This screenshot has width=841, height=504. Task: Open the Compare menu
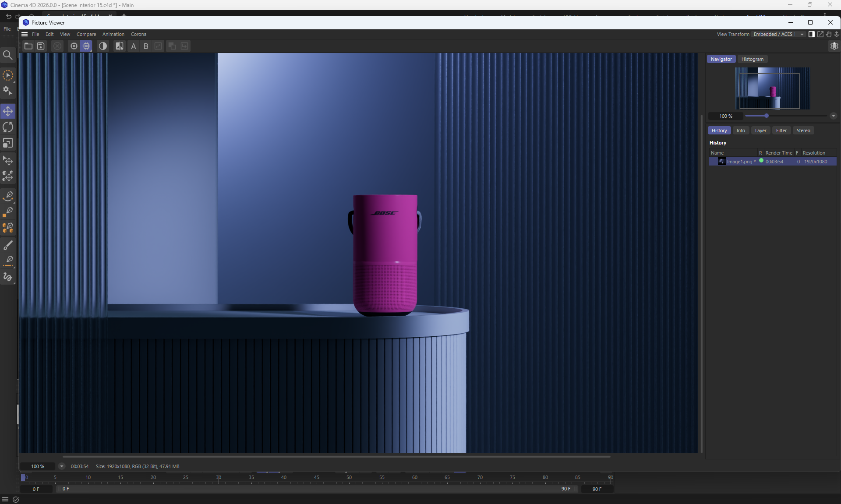coord(86,34)
